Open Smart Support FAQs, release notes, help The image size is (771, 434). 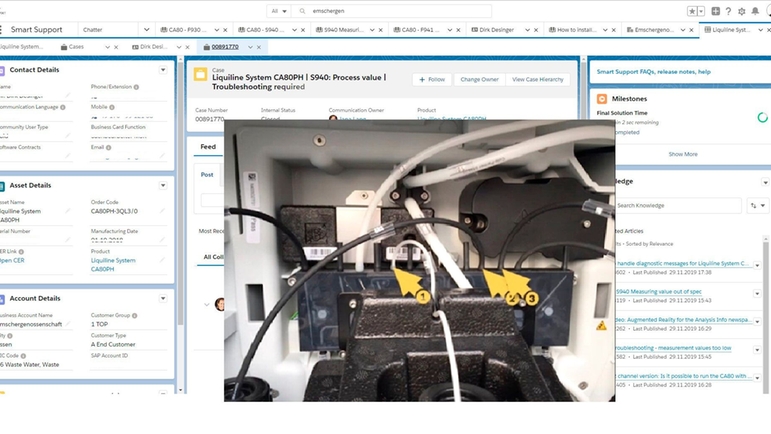653,72
